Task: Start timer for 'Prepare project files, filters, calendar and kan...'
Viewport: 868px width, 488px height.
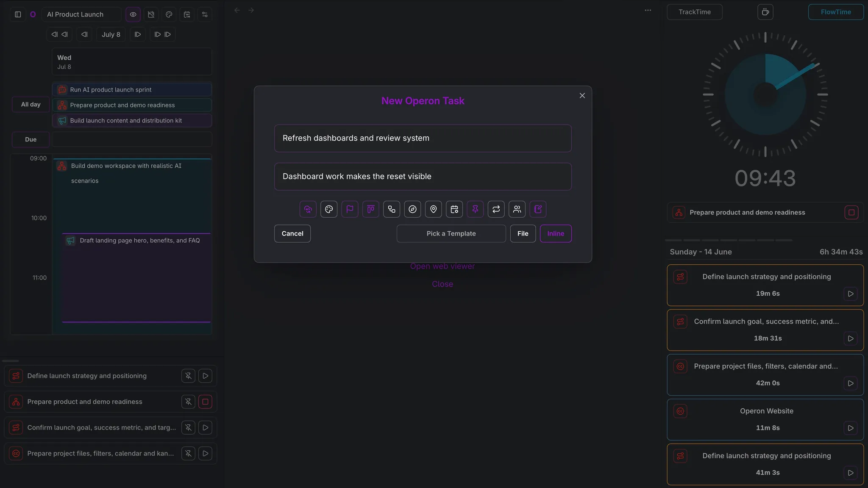Action: 206,453
